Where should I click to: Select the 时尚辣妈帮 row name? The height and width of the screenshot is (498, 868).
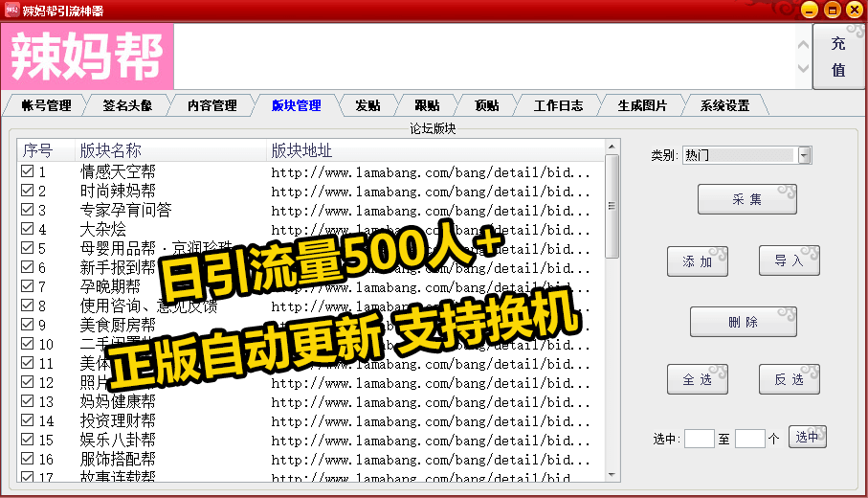(118, 191)
